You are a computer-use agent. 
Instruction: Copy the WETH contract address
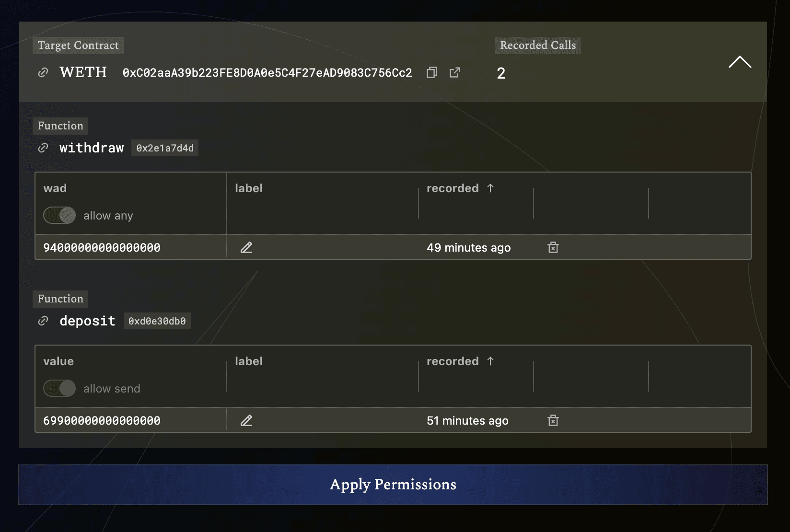[x=431, y=72]
